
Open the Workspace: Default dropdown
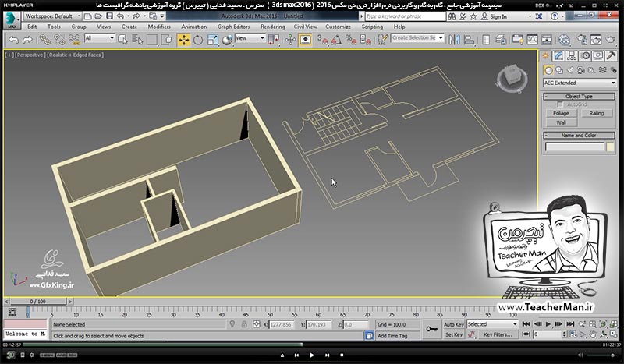pos(52,16)
